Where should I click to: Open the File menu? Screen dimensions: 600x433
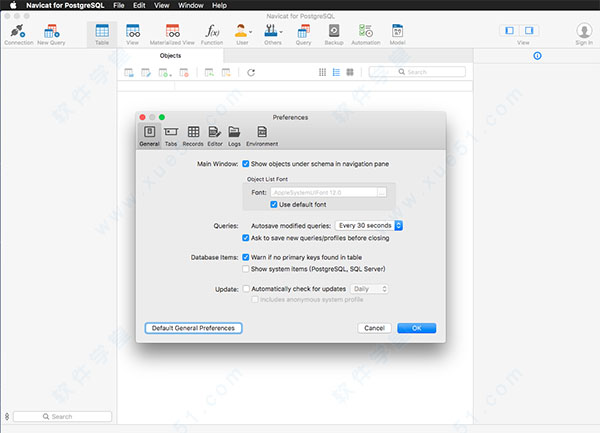(x=119, y=5)
